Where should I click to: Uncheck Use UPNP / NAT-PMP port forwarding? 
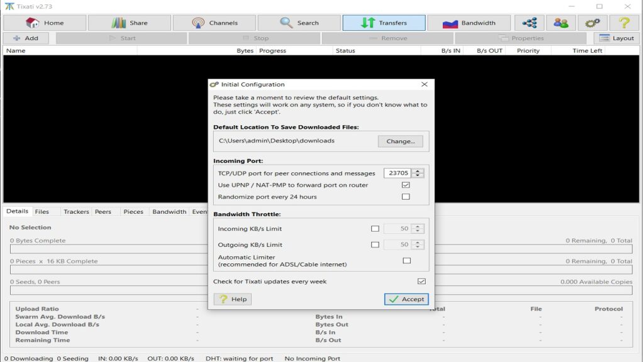[406, 185]
